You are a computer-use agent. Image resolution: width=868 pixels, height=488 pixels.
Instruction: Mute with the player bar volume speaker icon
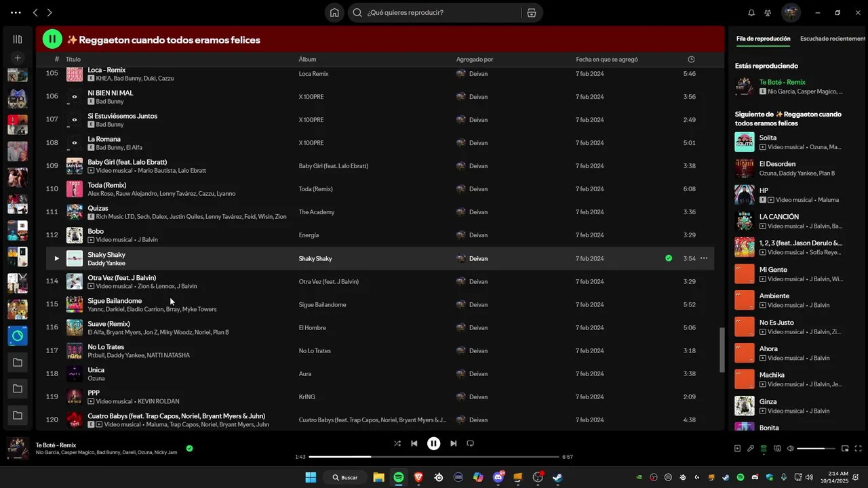[790, 448]
